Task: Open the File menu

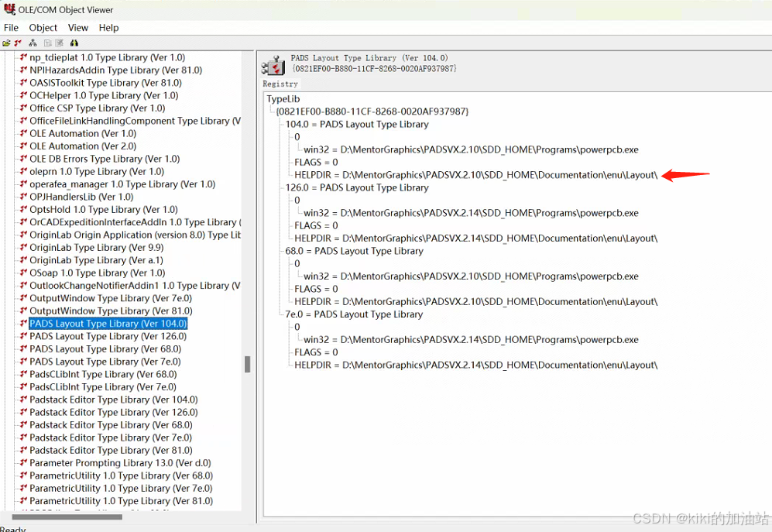Action: [11, 27]
